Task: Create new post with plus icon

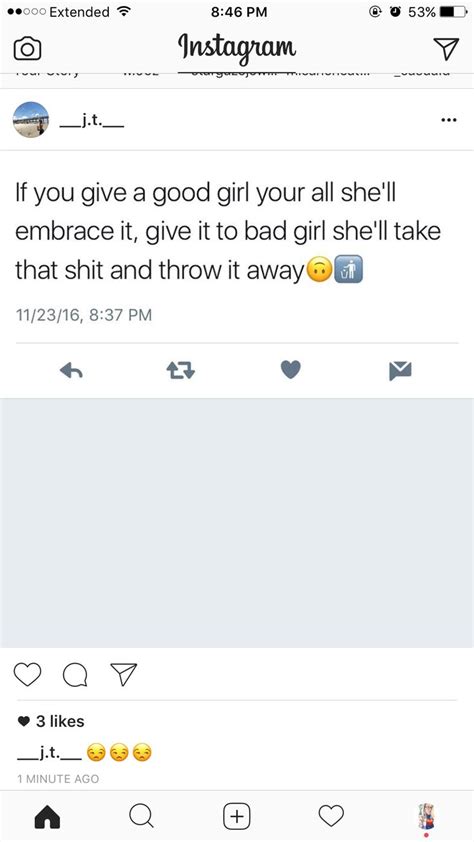Action: pos(237,816)
